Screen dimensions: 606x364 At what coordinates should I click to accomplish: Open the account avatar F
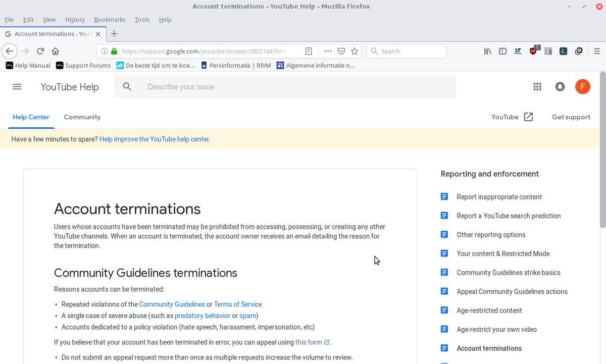tap(583, 87)
